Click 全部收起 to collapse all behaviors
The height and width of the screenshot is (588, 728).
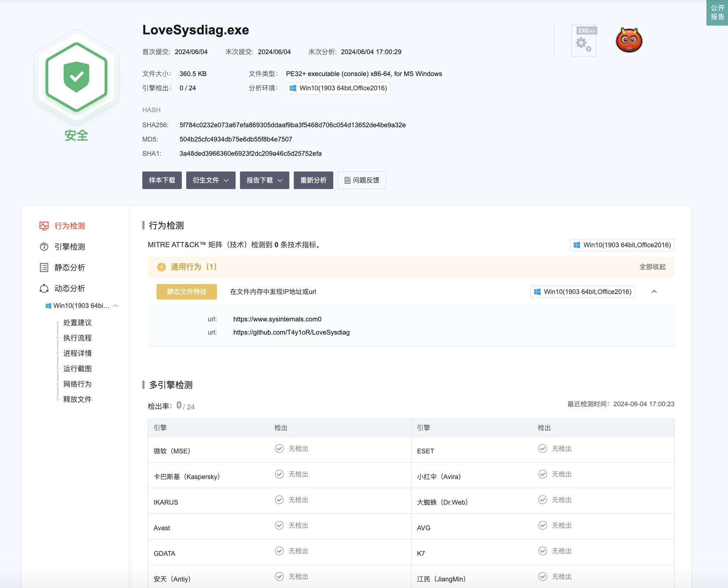[x=652, y=267]
